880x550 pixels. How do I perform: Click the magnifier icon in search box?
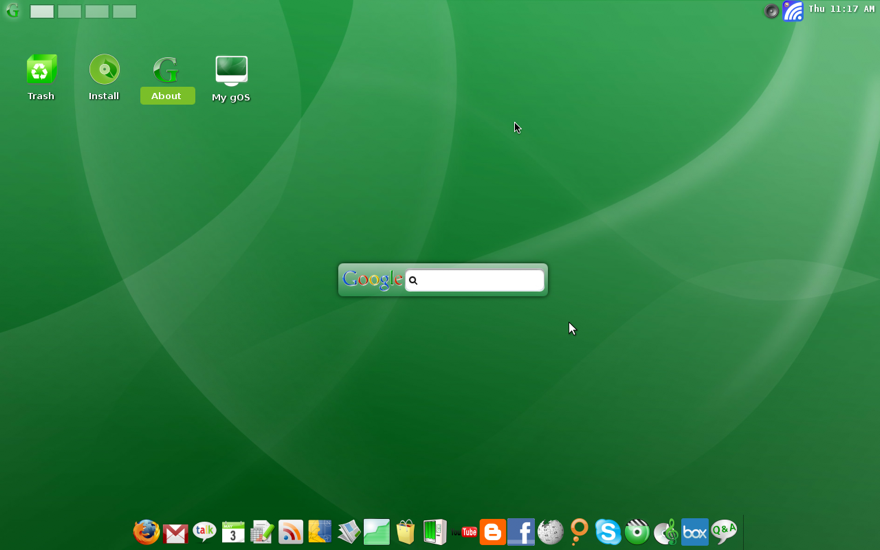pos(413,280)
